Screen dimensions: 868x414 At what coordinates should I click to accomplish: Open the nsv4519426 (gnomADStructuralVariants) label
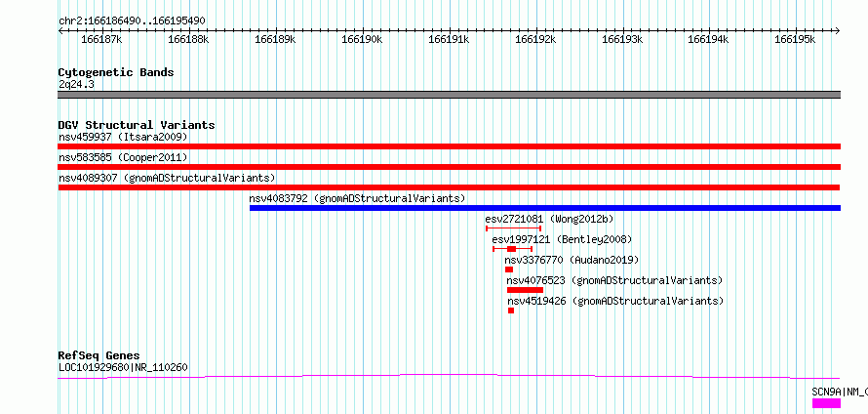point(615,301)
